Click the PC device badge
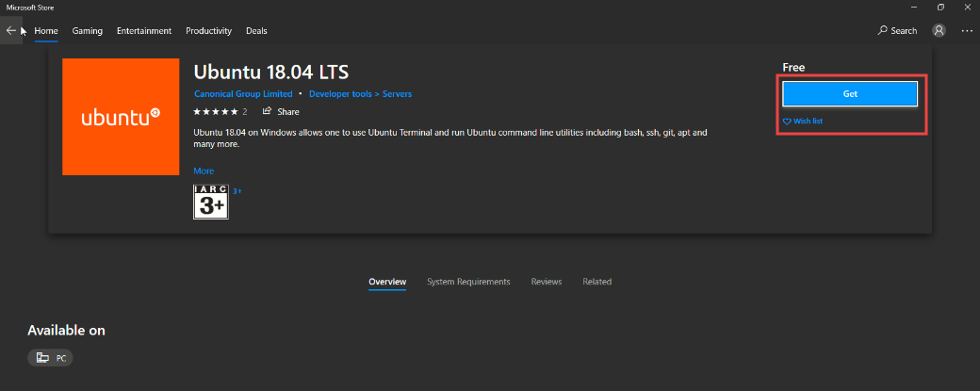Screen dimensions: 980x391 click(50, 358)
